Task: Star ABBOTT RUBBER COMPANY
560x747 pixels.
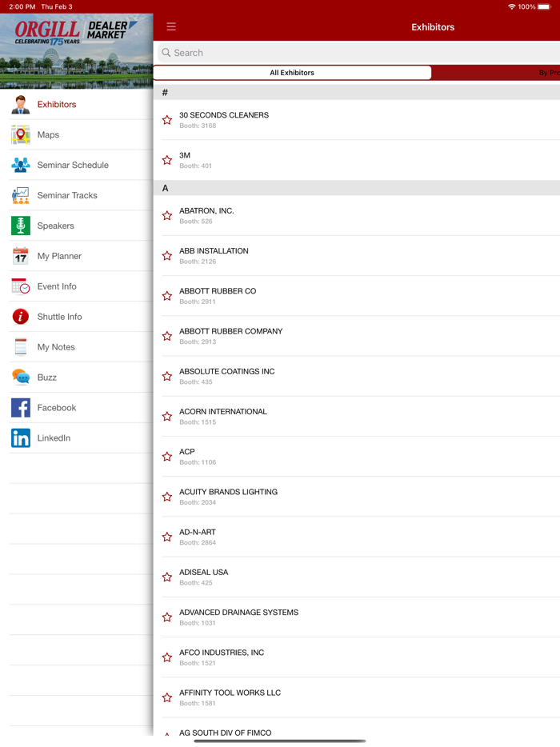Action: (167, 337)
